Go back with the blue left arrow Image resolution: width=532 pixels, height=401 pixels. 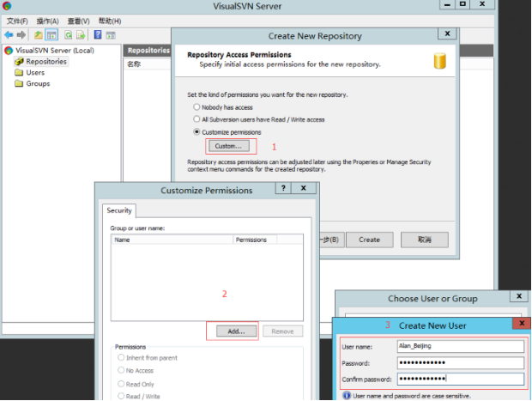tap(9, 34)
